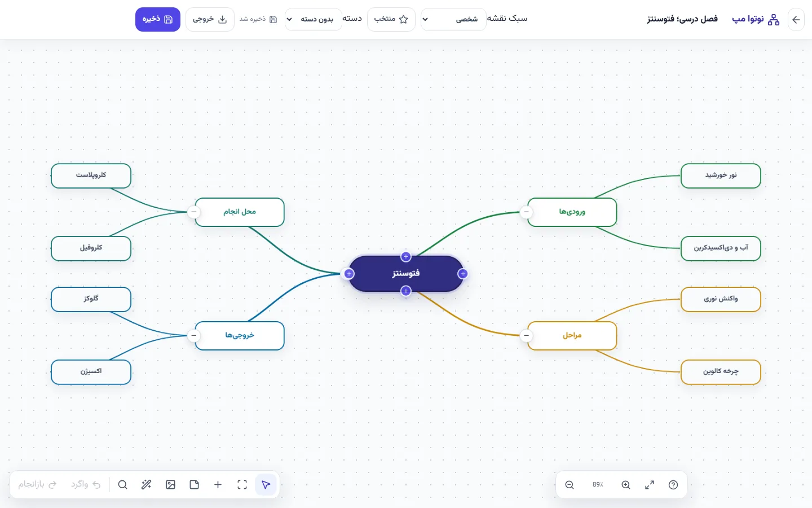Viewport: 812px width, 508px height.
Task: Select the ورودی‌ها node
Action: (x=572, y=212)
